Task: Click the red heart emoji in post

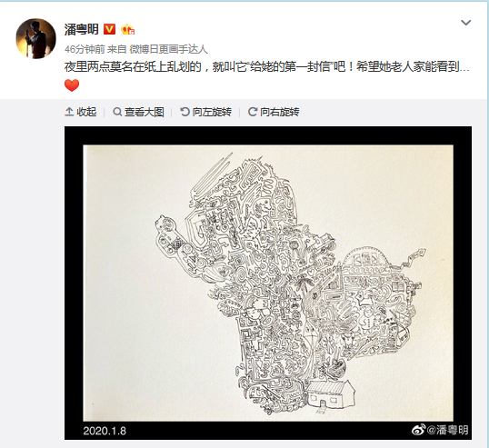Action: (x=72, y=85)
